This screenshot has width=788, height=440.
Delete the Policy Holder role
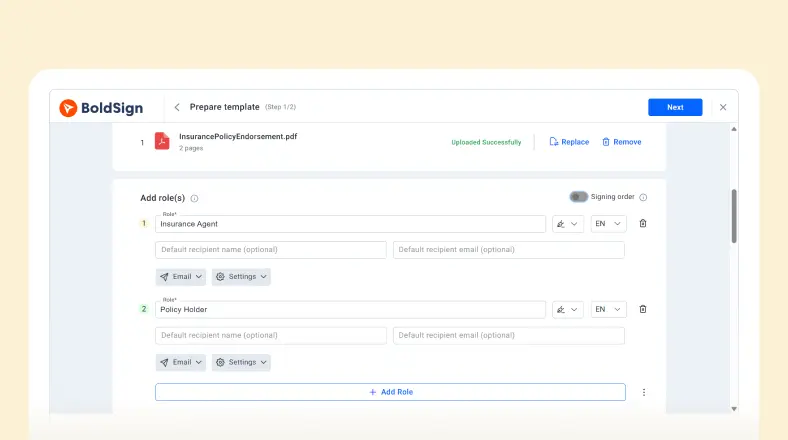[643, 309]
